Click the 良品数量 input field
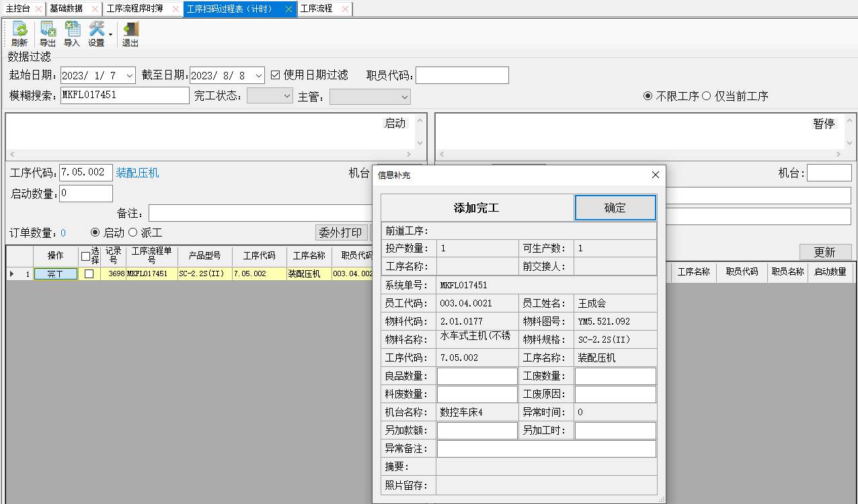Viewport: 858px width, 504px height. (x=477, y=376)
